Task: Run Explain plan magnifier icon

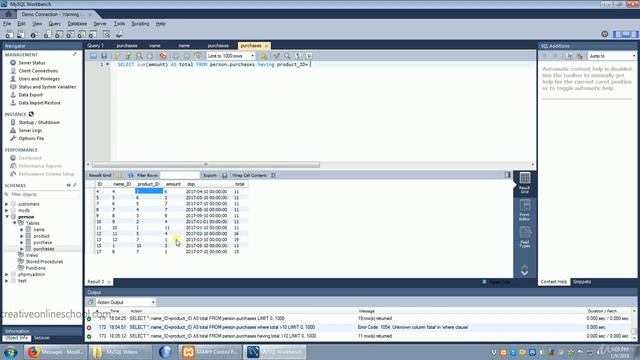Action: [x=139, y=56]
